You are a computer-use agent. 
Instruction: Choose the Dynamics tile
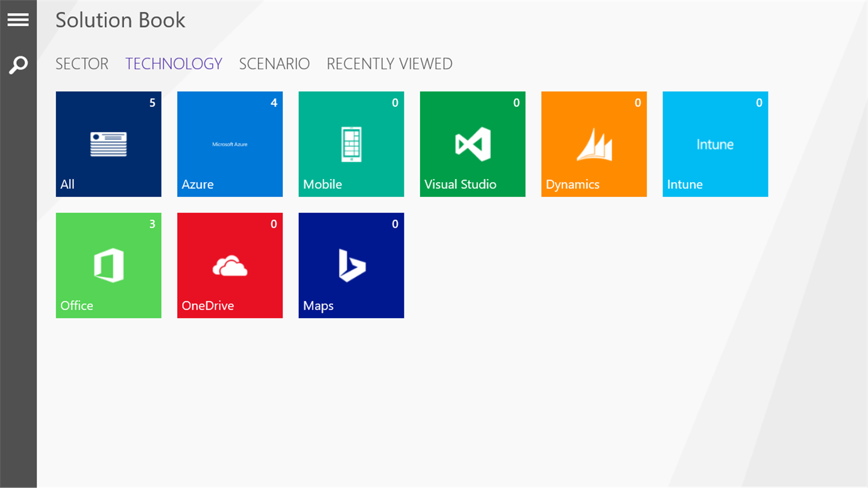tap(594, 144)
